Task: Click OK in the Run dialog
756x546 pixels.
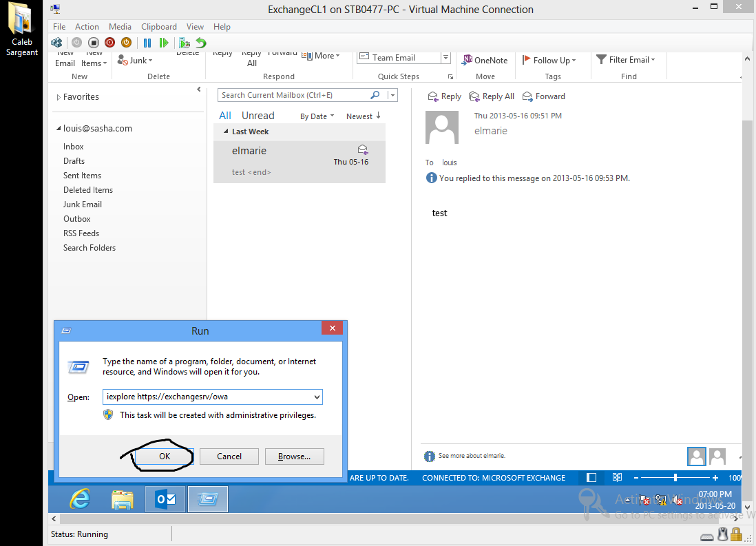Action: [x=165, y=456]
